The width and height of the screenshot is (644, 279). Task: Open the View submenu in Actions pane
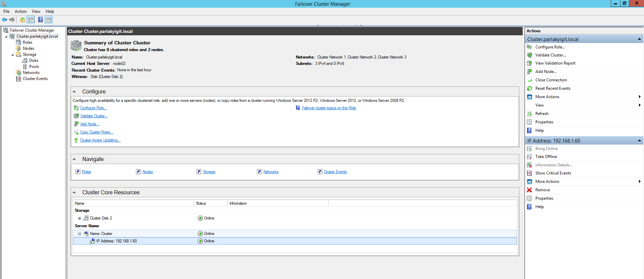[584, 105]
